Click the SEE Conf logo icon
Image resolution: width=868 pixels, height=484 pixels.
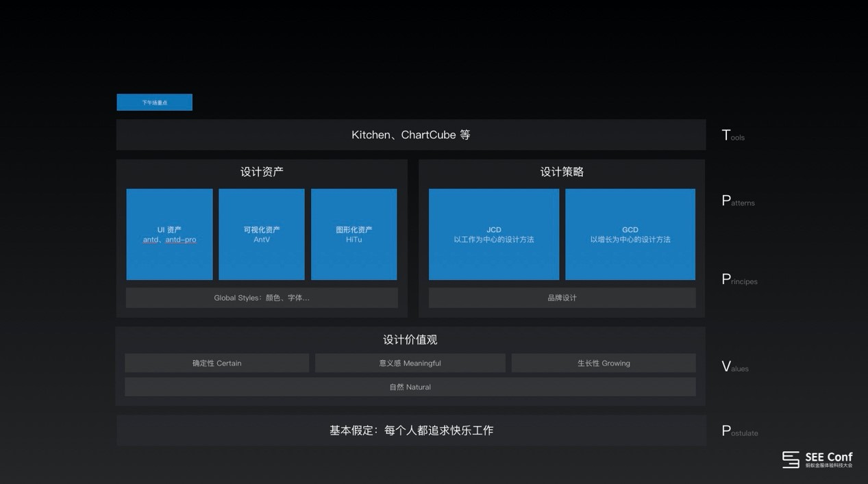pyautogui.click(x=791, y=459)
